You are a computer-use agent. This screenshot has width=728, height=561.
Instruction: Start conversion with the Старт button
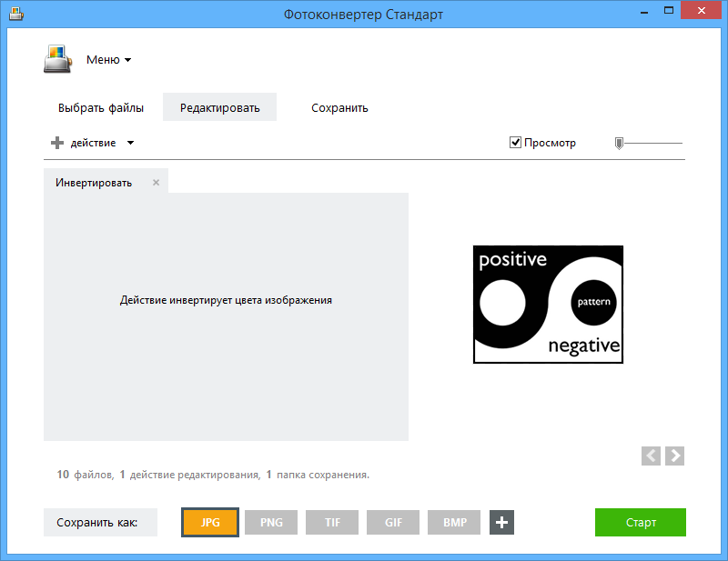pyautogui.click(x=641, y=523)
